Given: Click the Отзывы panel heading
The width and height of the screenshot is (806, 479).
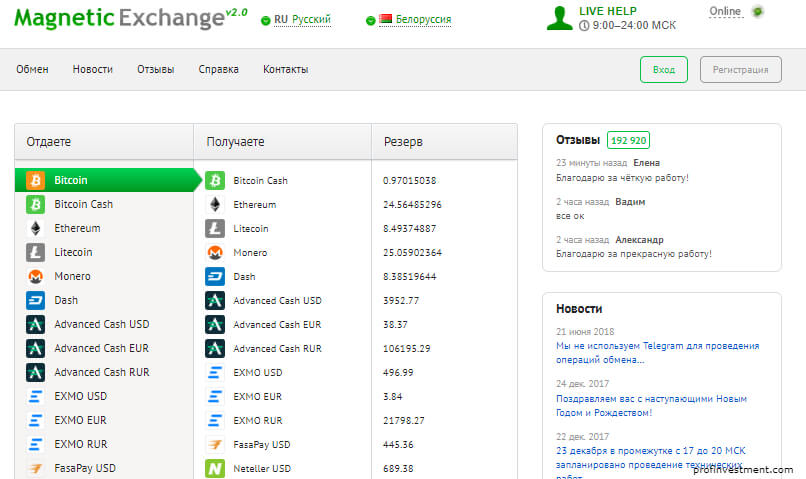Looking at the screenshot, I should pyautogui.click(x=578, y=140).
